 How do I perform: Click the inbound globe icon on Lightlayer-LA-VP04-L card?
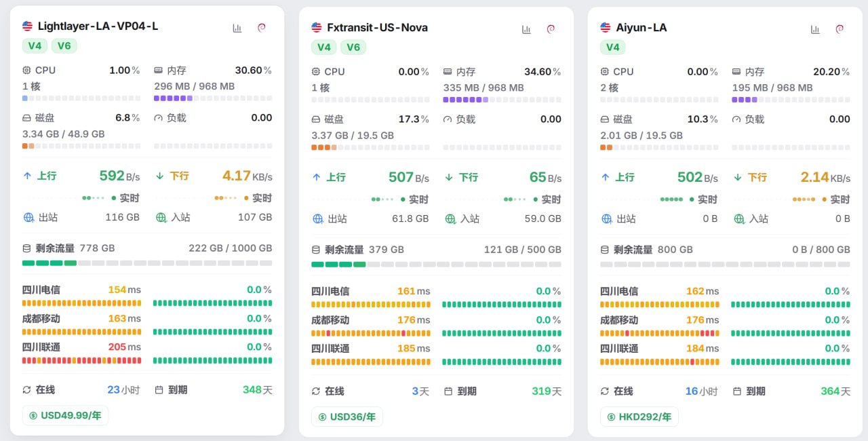pos(161,217)
